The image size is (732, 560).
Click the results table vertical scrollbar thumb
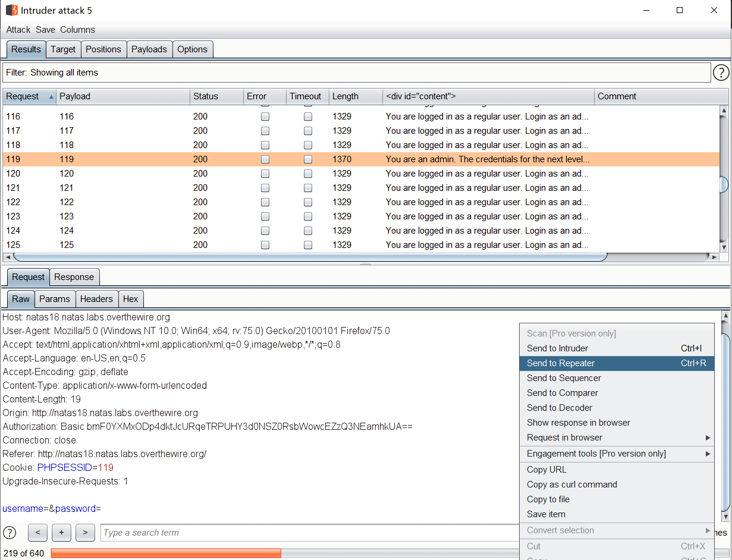724,184
